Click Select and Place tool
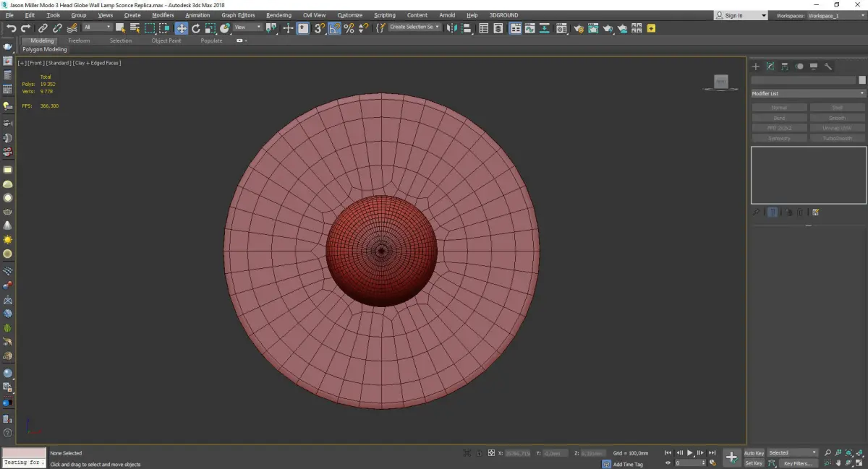Viewport: 868px width, 469px height. [225, 28]
